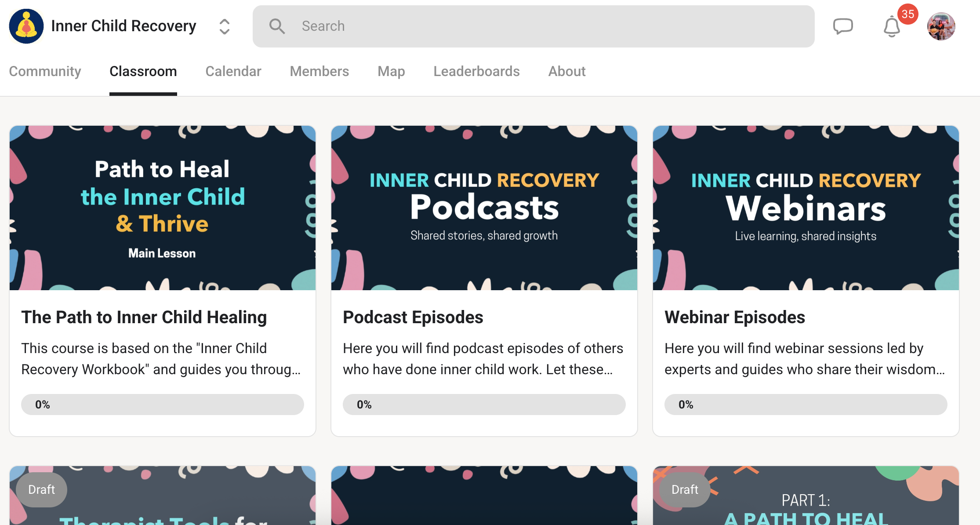Switch to the Community tab
The height and width of the screenshot is (525, 980).
pyautogui.click(x=45, y=71)
